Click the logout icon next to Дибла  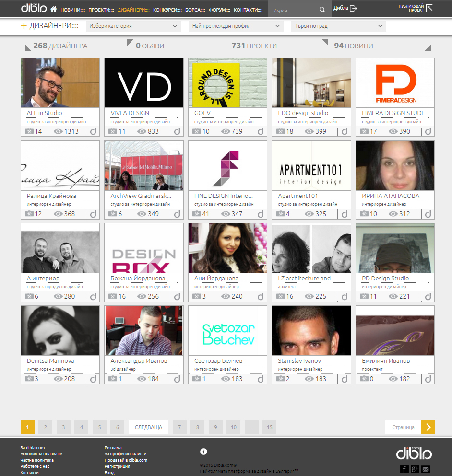(x=354, y=8)
